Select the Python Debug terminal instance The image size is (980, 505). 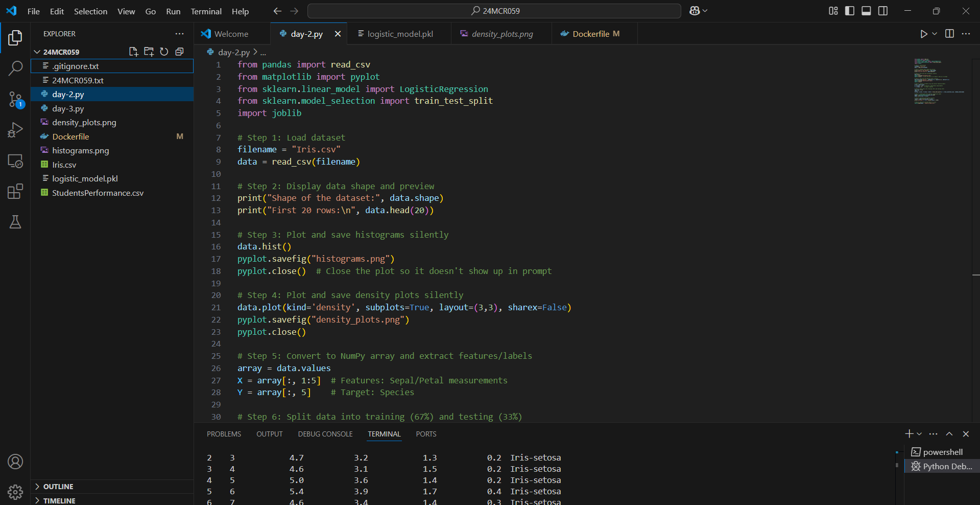point(942,466)
